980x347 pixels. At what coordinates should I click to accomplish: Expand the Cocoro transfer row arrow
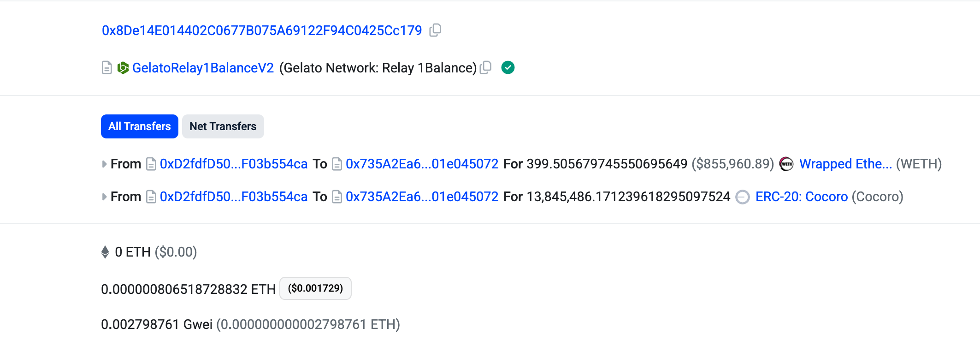(x=104, y=197)
